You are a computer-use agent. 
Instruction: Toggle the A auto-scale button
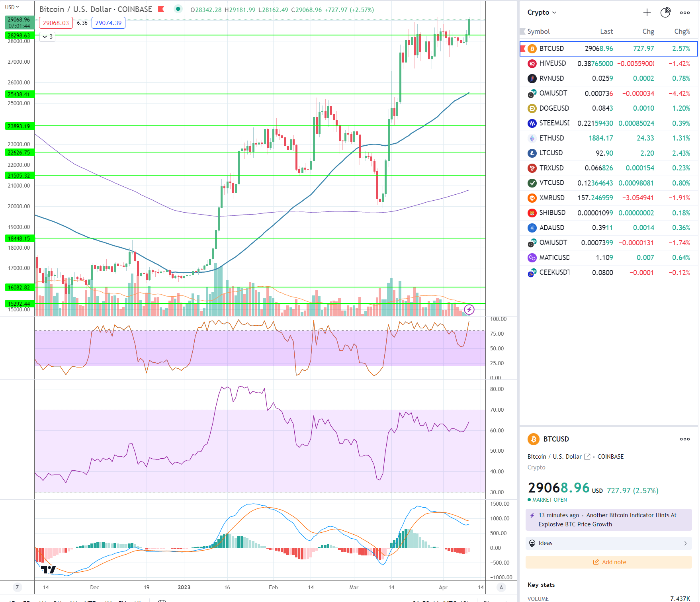tap(501, 587)
